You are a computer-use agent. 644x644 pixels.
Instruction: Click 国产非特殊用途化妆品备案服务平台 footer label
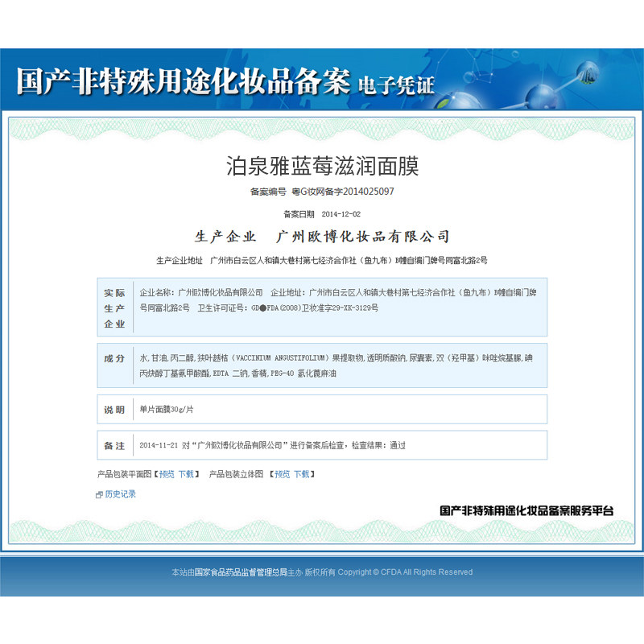pyautogui.click(x=526, y=511)
